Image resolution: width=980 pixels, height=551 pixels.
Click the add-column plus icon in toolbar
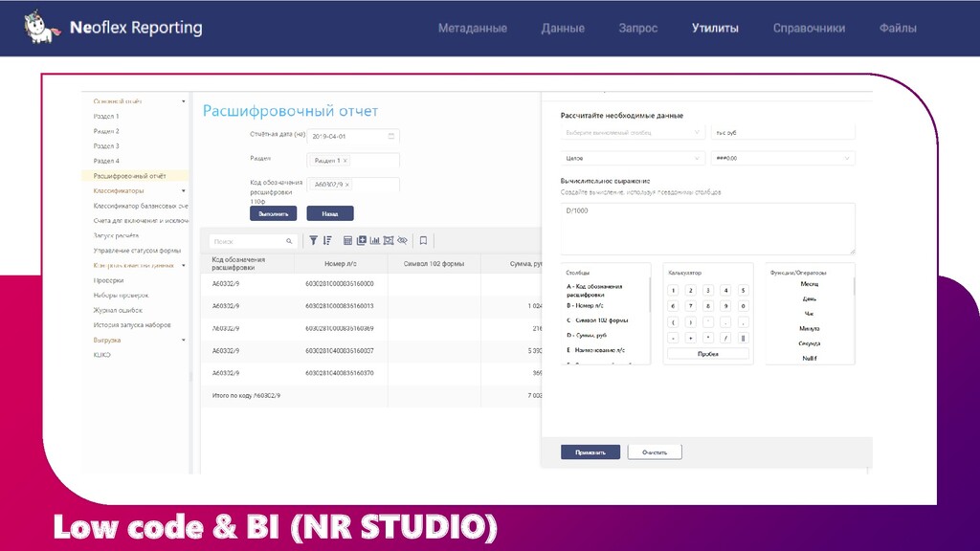coord(361,240)
